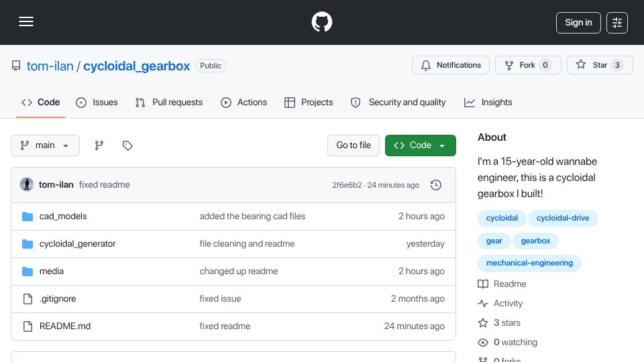Select the mechanical-engineering topic tag
This screenshot has height=362, width=644.
529,263
